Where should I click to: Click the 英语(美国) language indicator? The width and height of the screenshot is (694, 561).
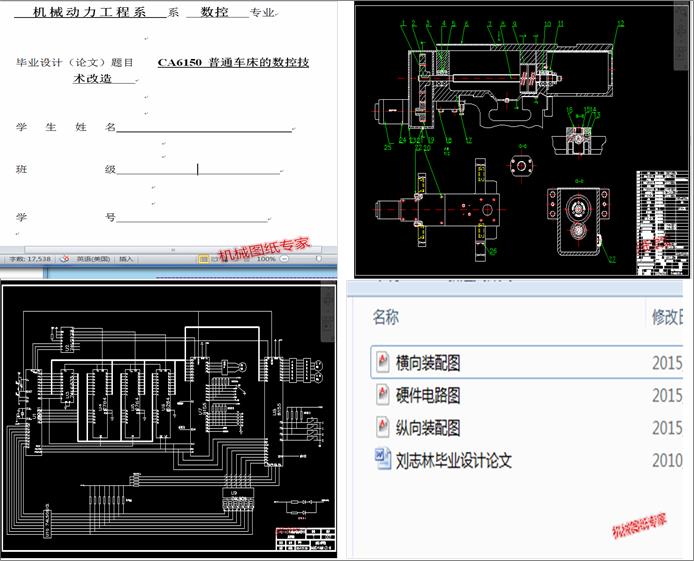click(x=93, y=259)
